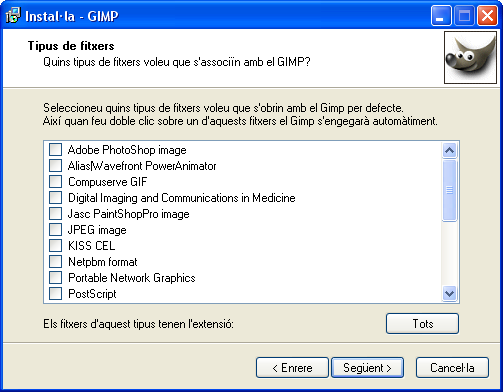Close the GIMP installer window
This screenshot has width=503, height=392.
487,16
